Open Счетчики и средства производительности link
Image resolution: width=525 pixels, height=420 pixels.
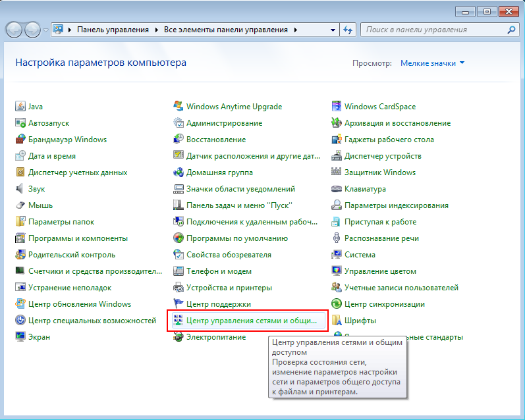click(x=95, y=271)
